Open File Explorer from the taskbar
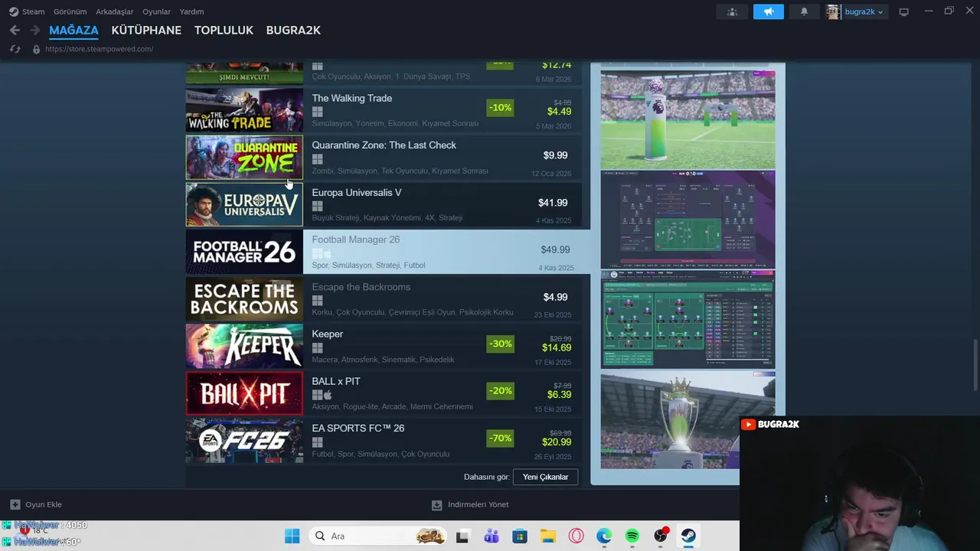Screen dimensions: 980x551 tap(547, 536)
